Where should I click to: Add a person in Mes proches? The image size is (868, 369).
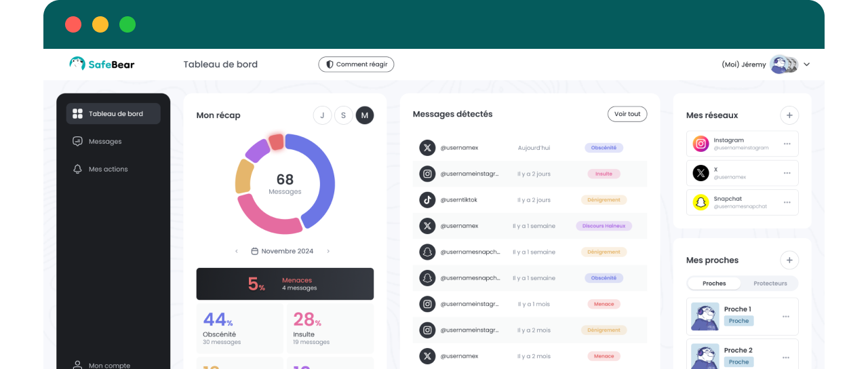(789, 260)
